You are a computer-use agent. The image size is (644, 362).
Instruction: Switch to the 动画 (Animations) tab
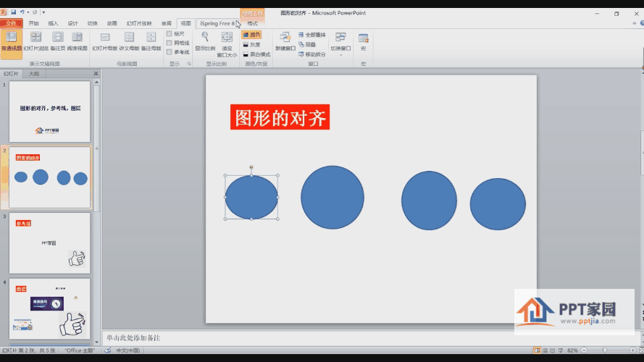click(x=112, y=23)
